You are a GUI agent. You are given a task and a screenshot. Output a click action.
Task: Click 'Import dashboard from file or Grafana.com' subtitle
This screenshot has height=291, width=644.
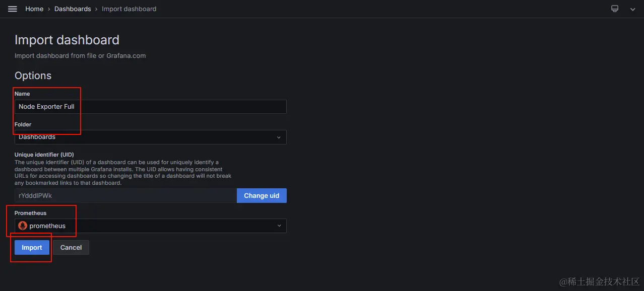pyautogui.click(x=80, y=56)
